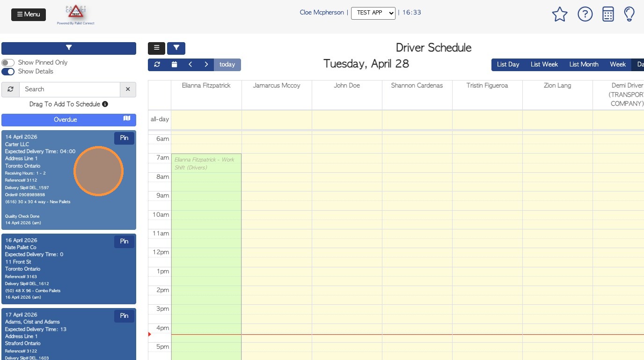The image size is (644, 360).
Task: Open map view in Overdue header
Action: (127, 119)
